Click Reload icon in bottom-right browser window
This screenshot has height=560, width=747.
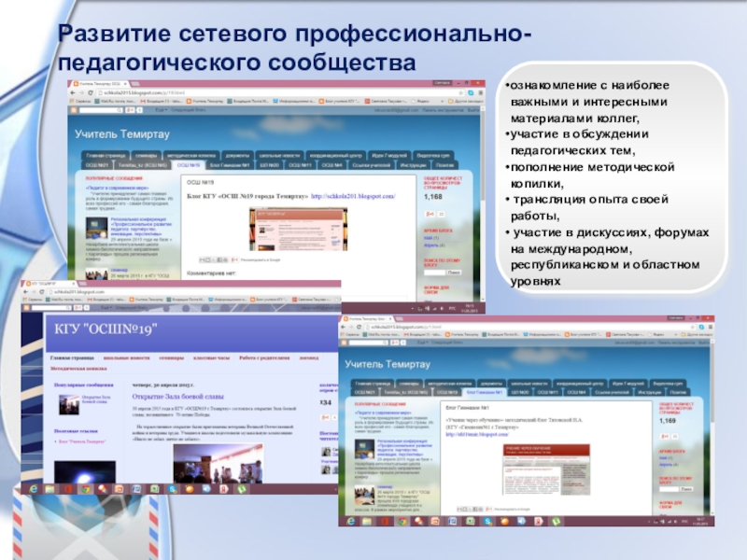click(359, 327)
